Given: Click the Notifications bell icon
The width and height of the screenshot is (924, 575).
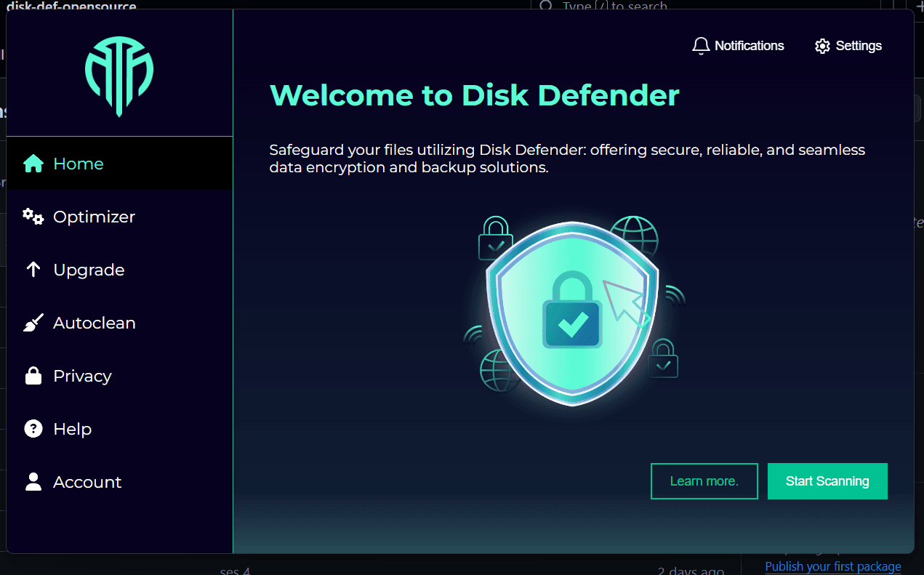Looking at the screenshot, I should point(700,46).
